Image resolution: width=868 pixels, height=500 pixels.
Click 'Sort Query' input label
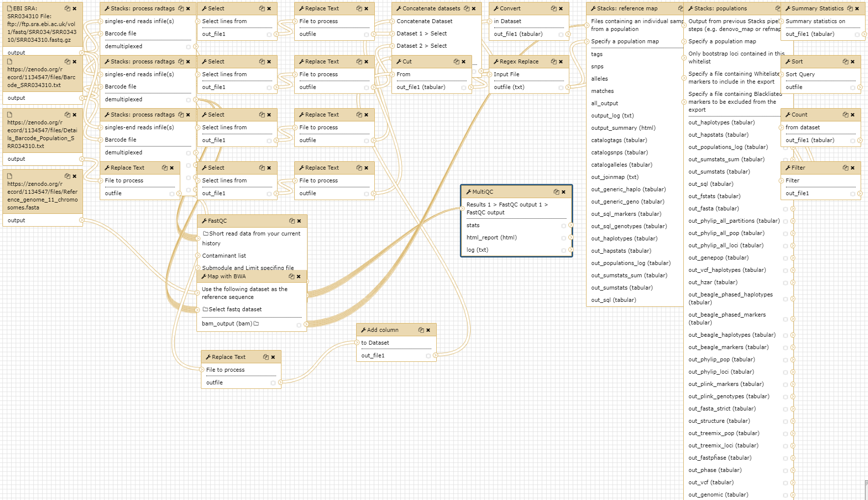pyautogui.click(x=800, y=74)
